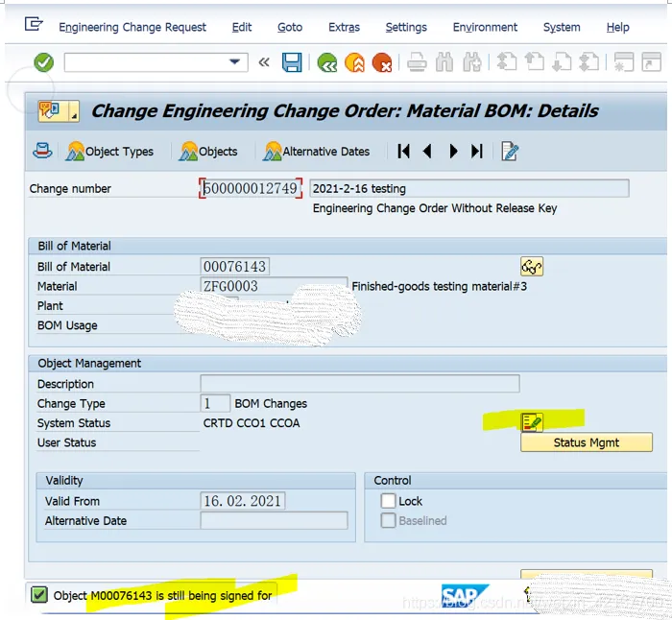Click the generate shortcut icon
This screenshot has width=672, height=620.
coord(651,62)
